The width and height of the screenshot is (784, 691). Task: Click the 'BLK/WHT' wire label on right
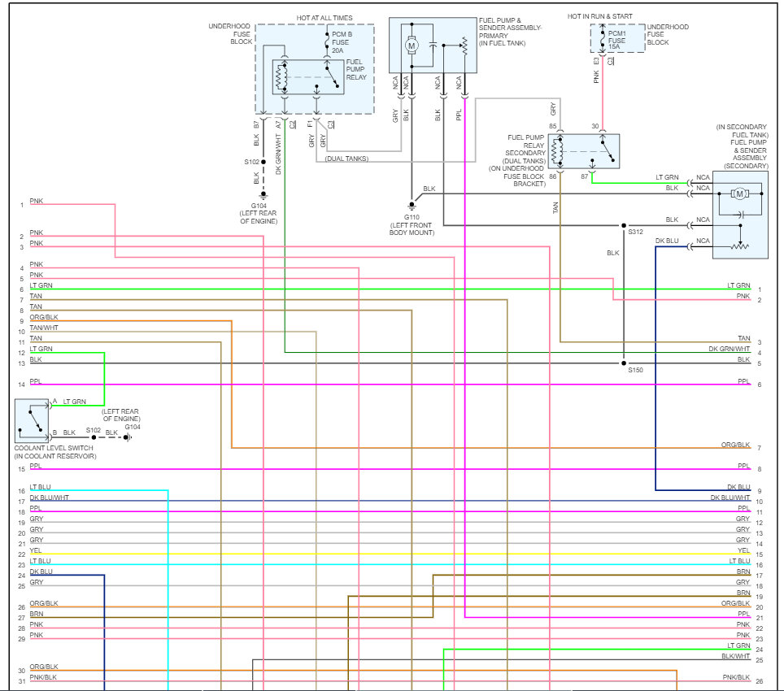(x=735, y=656)
